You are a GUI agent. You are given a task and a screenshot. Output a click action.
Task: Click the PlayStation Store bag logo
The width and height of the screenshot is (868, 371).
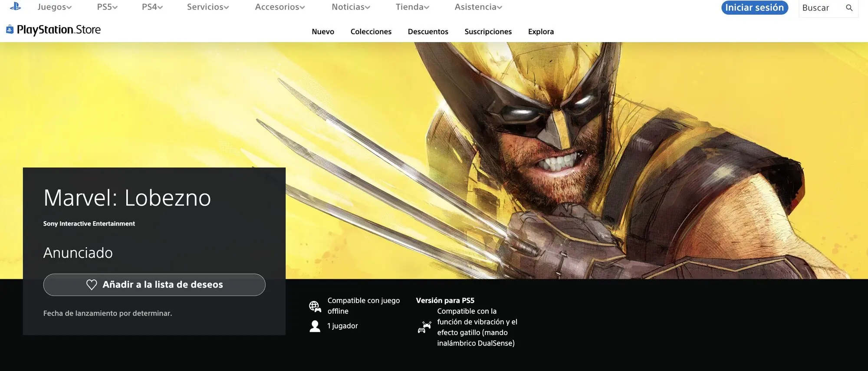[10, 30]
